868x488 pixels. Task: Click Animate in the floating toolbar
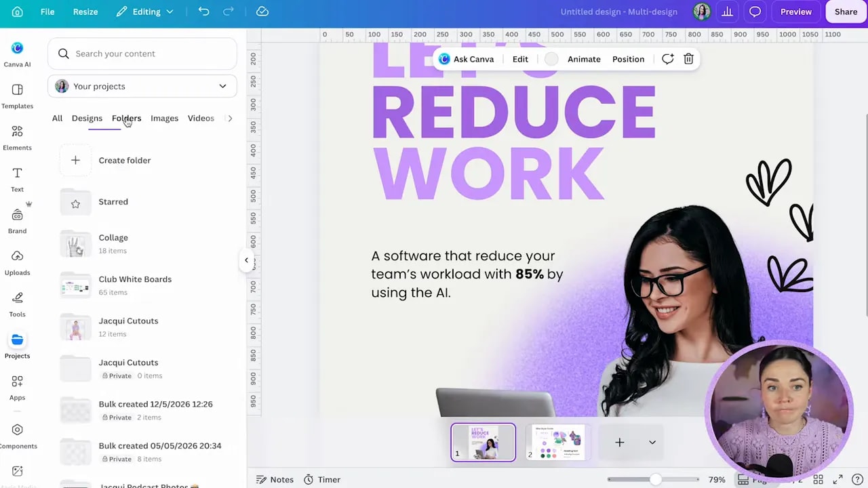pyautogui.click(x=584, y=59)
